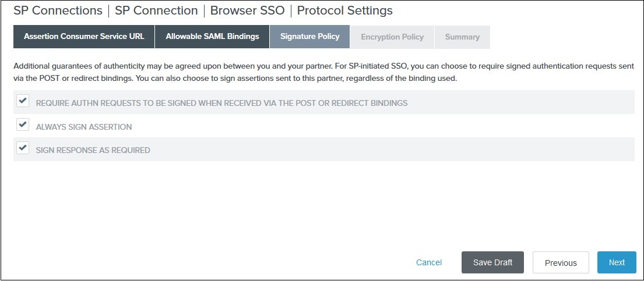Disable the Sign Response As Required checkbox
This screenshot has height=281, width=644.
tap(23, 148)
